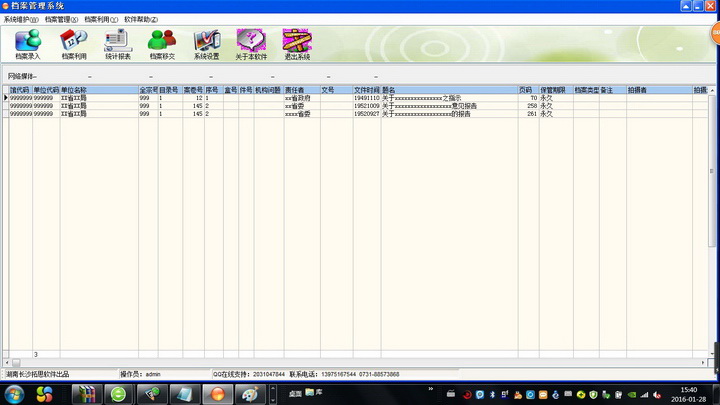The image size is (720, 405).
Task: Click the title cell ending in 之指示
Action: click(x=450, y=98)
